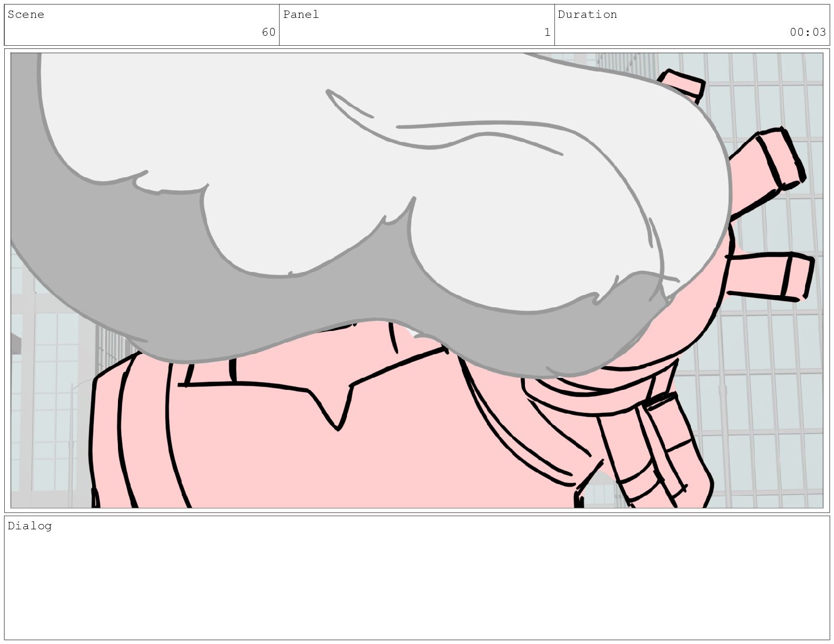Screen dimensions: 834x644
Task: Click the Duration label text
Action: pyautogui.click(x=587, y=15)
